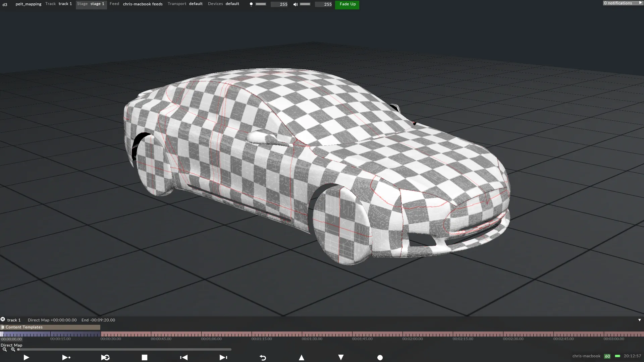Click the downward triangle transport icon

341,357
